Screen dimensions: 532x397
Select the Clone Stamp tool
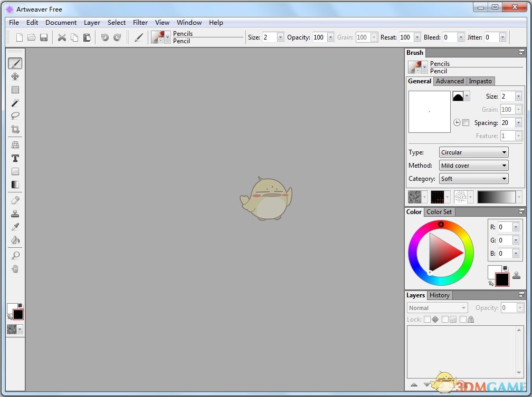(x=15, y=213)
